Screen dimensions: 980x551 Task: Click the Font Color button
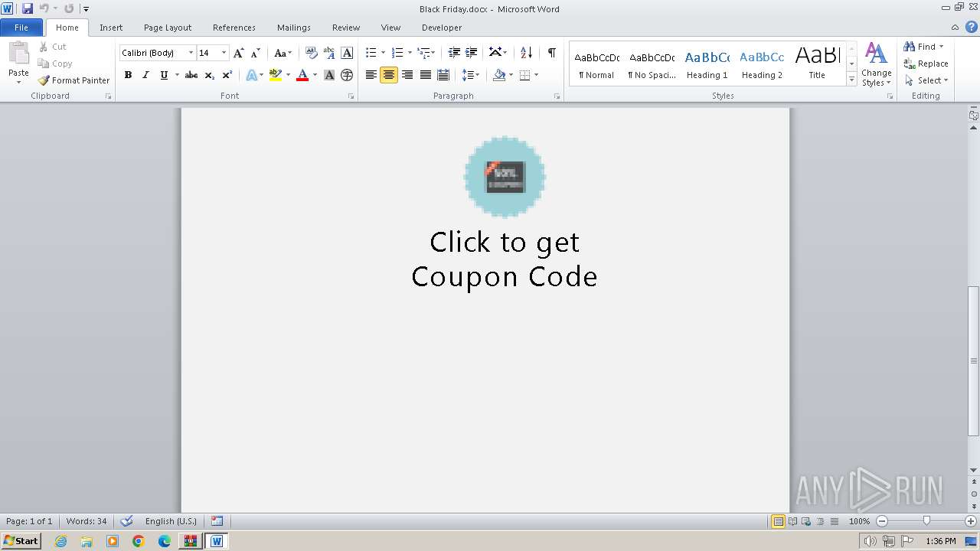302,75
